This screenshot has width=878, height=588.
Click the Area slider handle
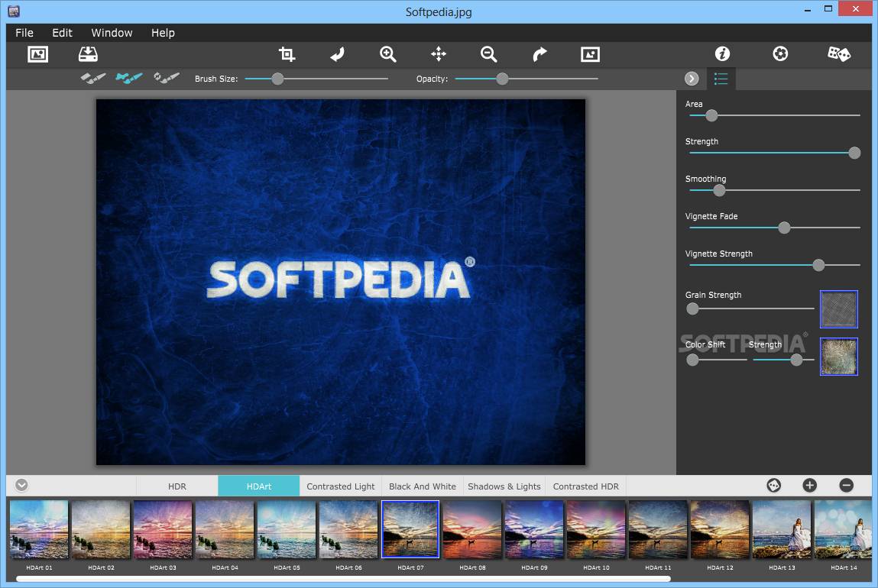click(x=711, y=116)
